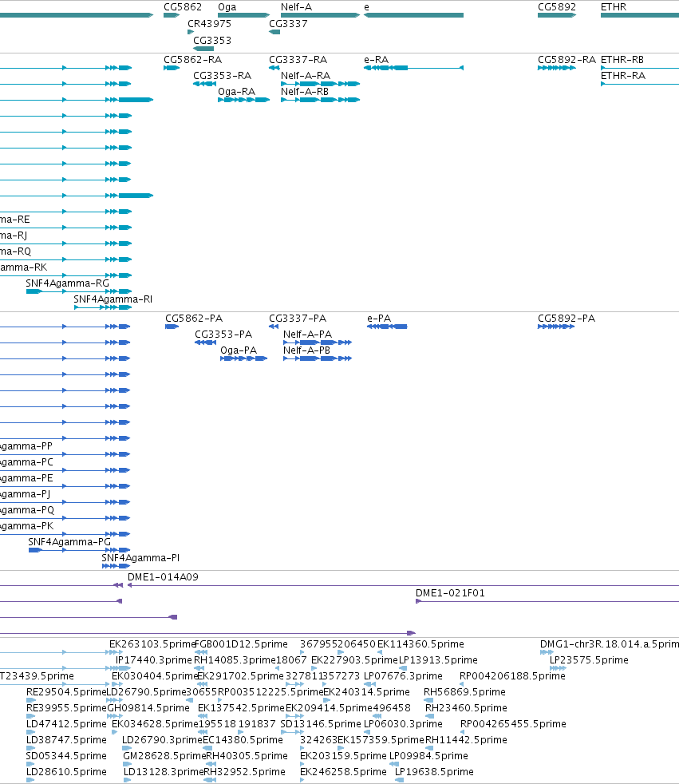
Task: Open EST LP23575.5prime
Action: [589, 660]
